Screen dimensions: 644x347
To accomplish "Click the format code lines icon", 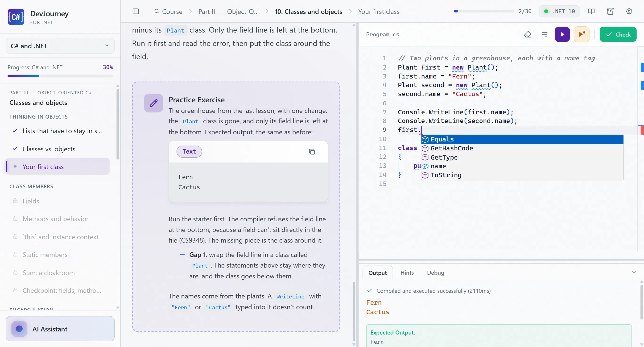I will point(545,34).
